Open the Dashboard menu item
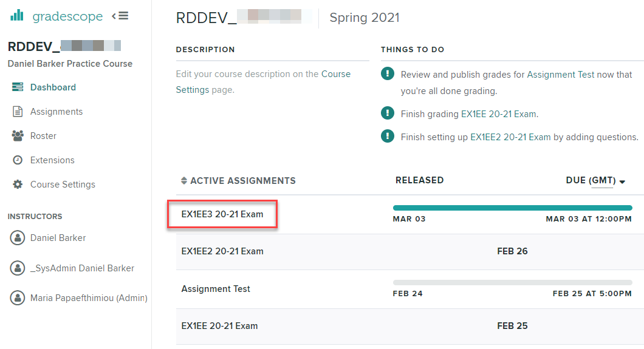The image size is (644, 349). point(53,87)
